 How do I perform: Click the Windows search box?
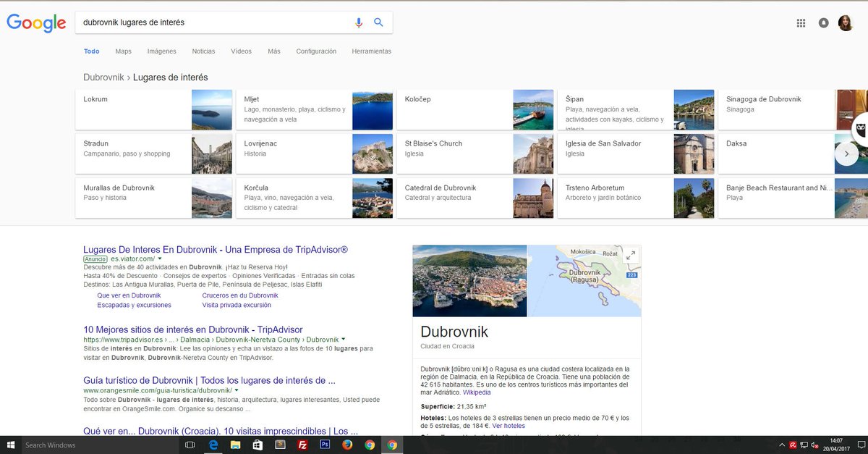[x=101, y=445]
